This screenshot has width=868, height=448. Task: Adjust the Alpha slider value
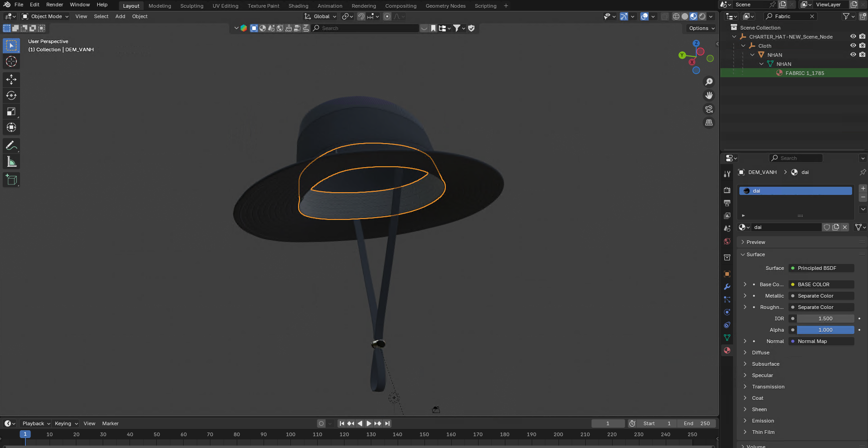click(x=825, y=330)
